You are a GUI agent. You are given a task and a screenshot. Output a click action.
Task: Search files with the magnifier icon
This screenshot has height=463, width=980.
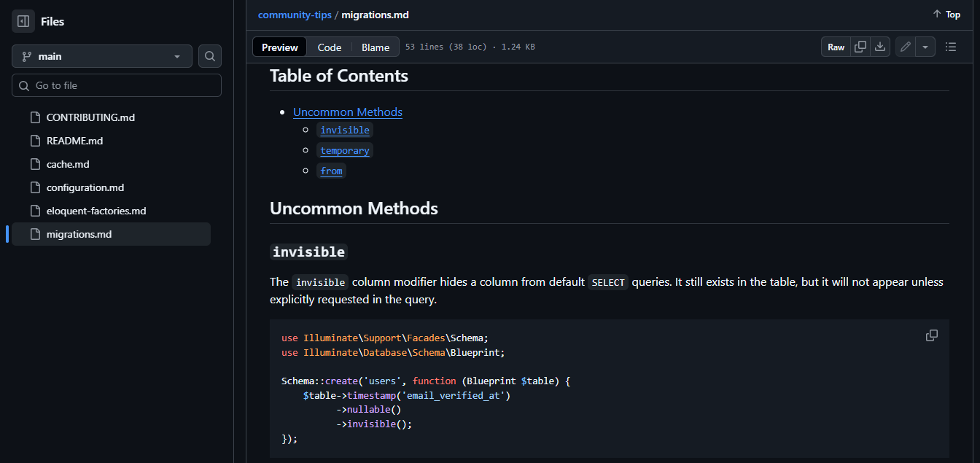click(x=210, y=56)
